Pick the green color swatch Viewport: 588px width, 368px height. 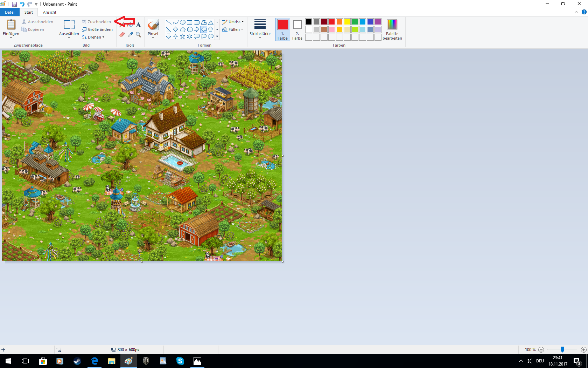coord(355,22)
